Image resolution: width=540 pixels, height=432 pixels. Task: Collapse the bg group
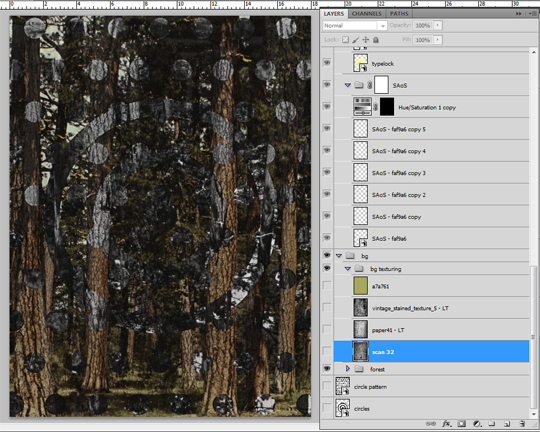339,256
